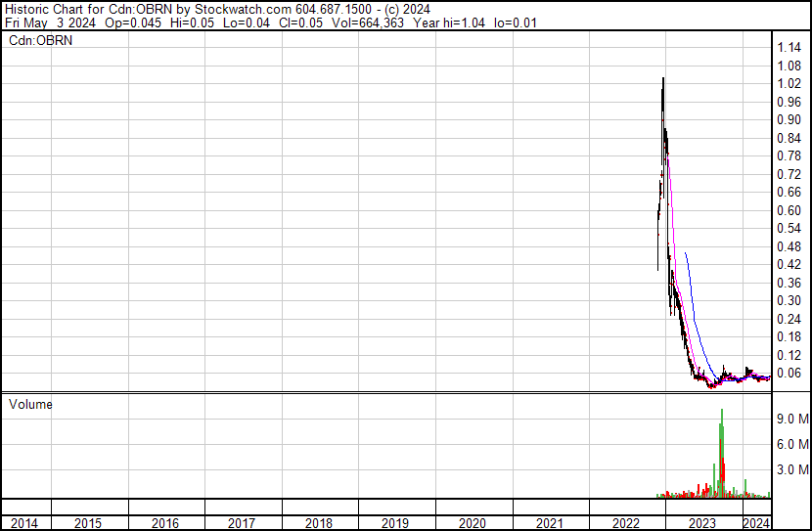The width and height of the screenshot is (812, 531).
Task: Click the 0.12 price axis value
Action: point(789,356)
